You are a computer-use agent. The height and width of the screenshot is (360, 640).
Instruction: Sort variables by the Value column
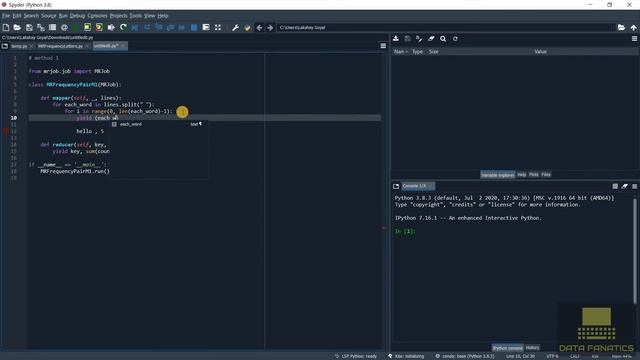point(540,52)
